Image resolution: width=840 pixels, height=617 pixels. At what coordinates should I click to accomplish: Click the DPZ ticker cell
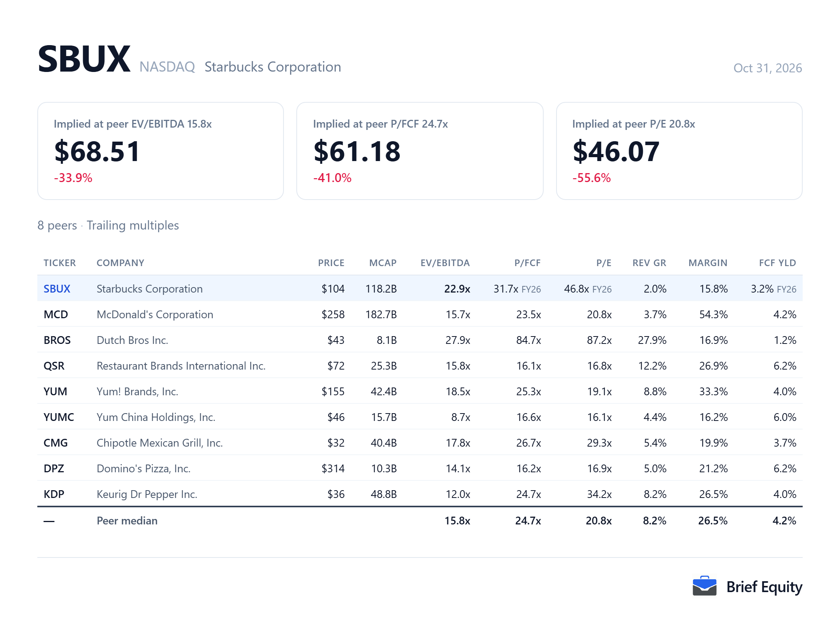(54, 468)
